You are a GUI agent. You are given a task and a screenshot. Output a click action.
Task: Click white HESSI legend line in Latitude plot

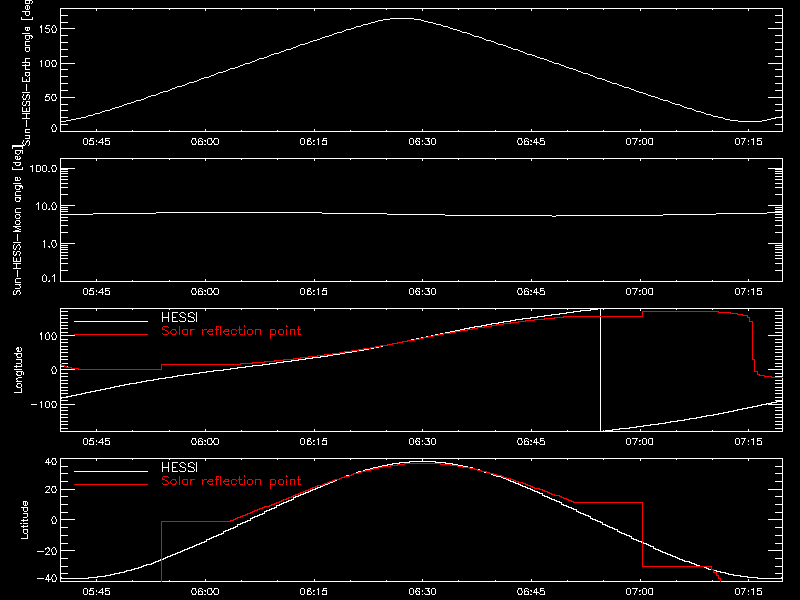[111, 471]
